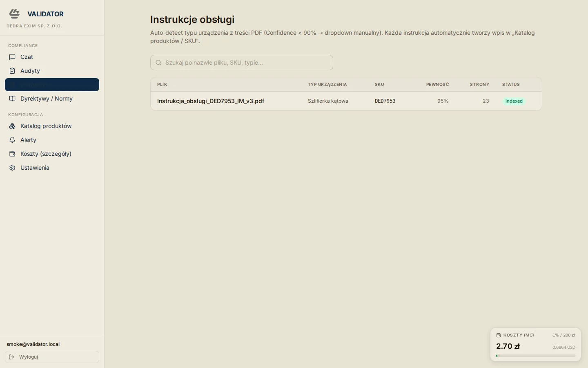Select the highlighted dark sidebar item
The width and height of the screenshot is (588, 368).
52,85
